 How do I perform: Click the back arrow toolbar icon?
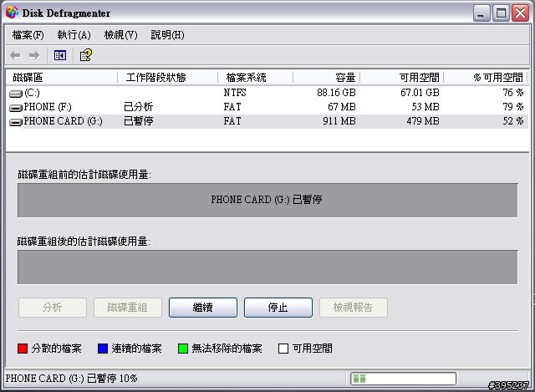[x=15, y=55]
